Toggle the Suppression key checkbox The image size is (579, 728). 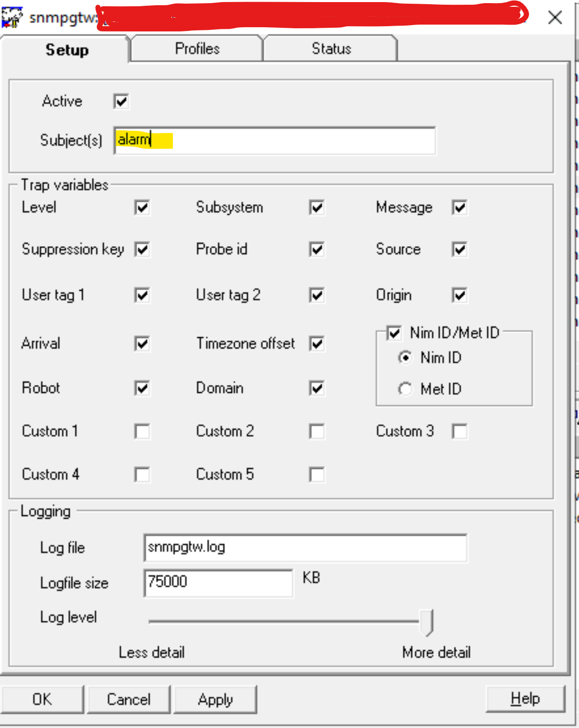coord(142,249)
